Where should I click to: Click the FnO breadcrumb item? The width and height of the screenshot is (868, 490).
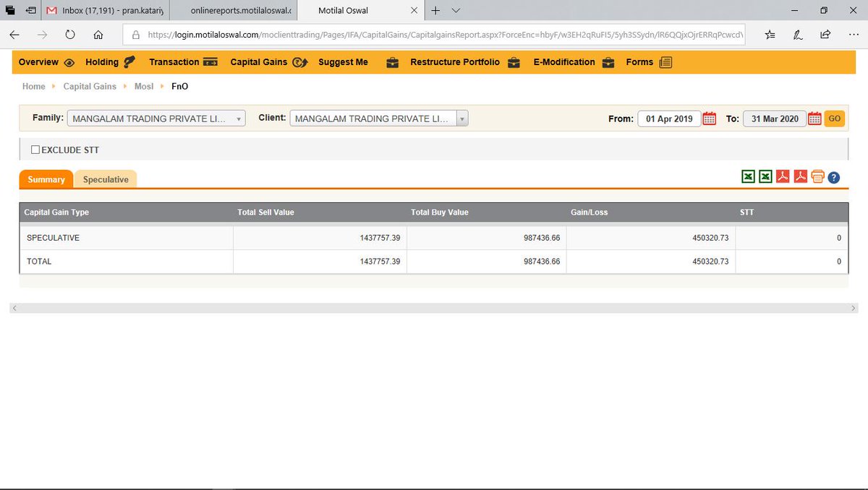(x=179, y=86)
